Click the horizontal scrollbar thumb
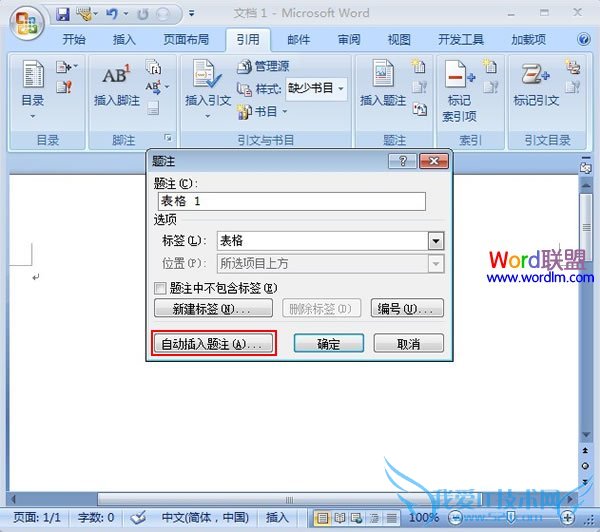This screenshot has height=532, width=600. coord(289,499)
